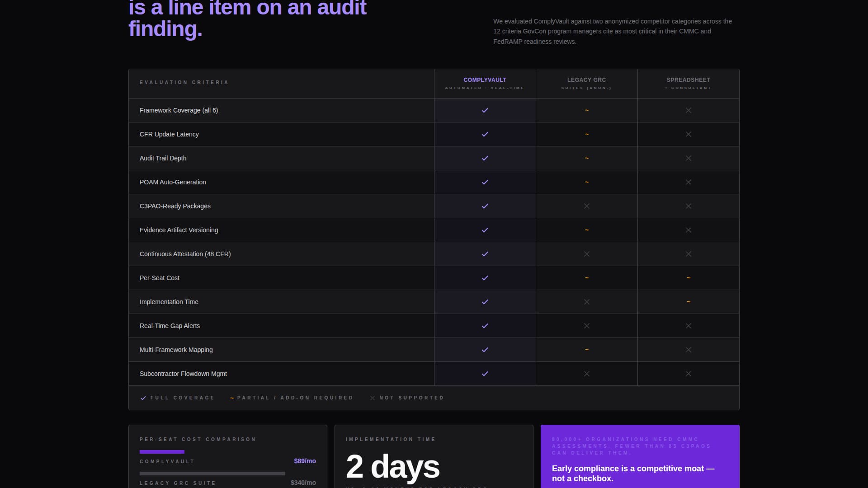Click the purple ComplyVault cost bar
The width and height of the screenshot is (868, 488).
tap(162, 452)
